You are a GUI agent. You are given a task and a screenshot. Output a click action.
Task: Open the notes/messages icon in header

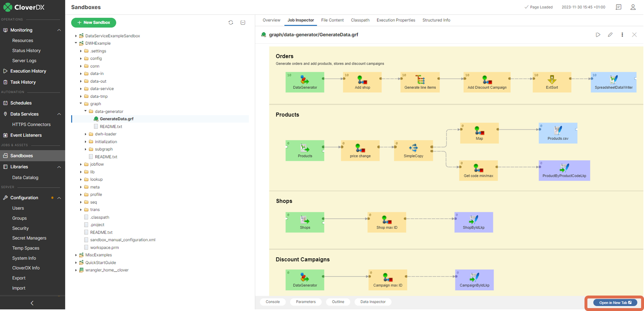click(618, 7)
